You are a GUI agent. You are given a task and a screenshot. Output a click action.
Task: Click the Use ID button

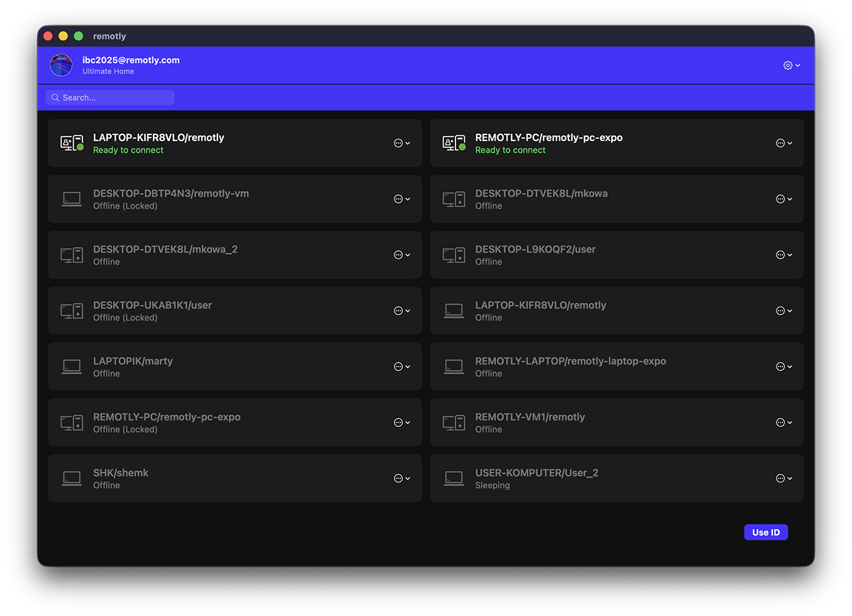point(766,532)
